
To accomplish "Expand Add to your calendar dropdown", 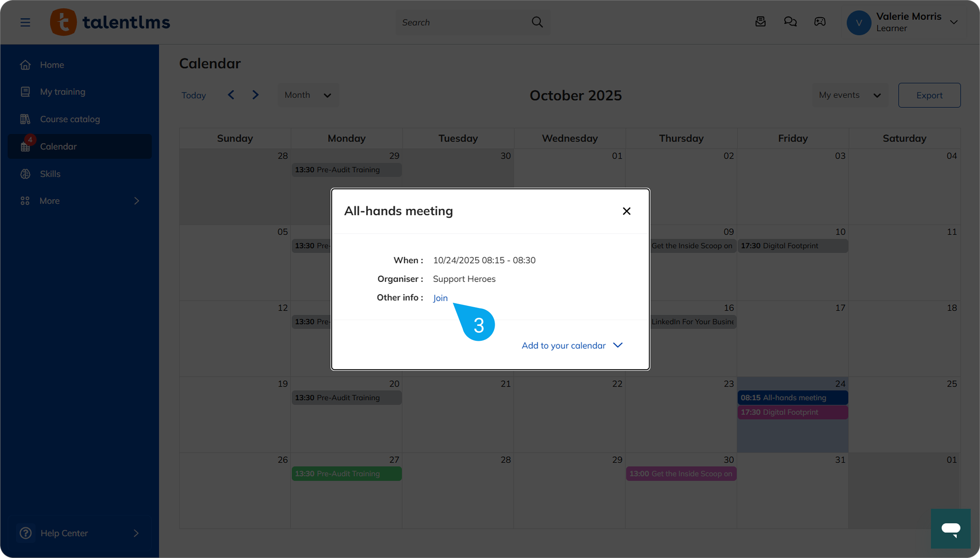I will [x=572, y=345].
